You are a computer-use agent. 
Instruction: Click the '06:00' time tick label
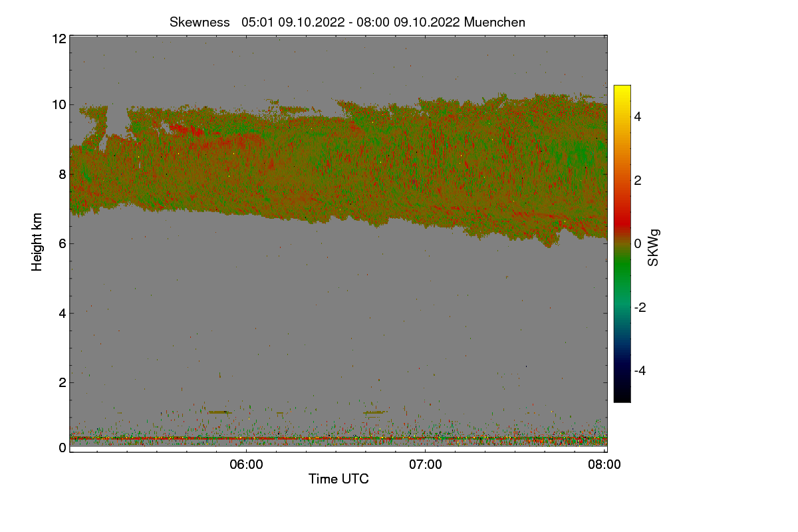[x=245, y=465]
